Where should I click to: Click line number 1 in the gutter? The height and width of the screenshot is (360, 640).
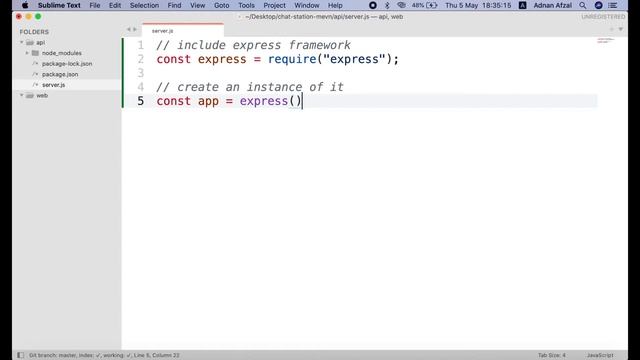click(x=140, y=45)
